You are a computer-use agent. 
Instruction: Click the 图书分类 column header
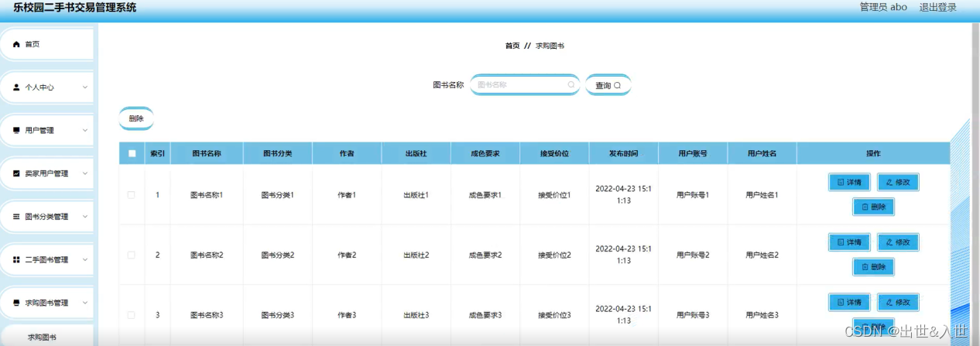pos(277,153)
